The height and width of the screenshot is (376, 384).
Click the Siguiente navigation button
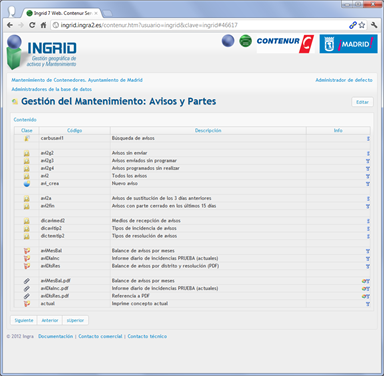24,320
